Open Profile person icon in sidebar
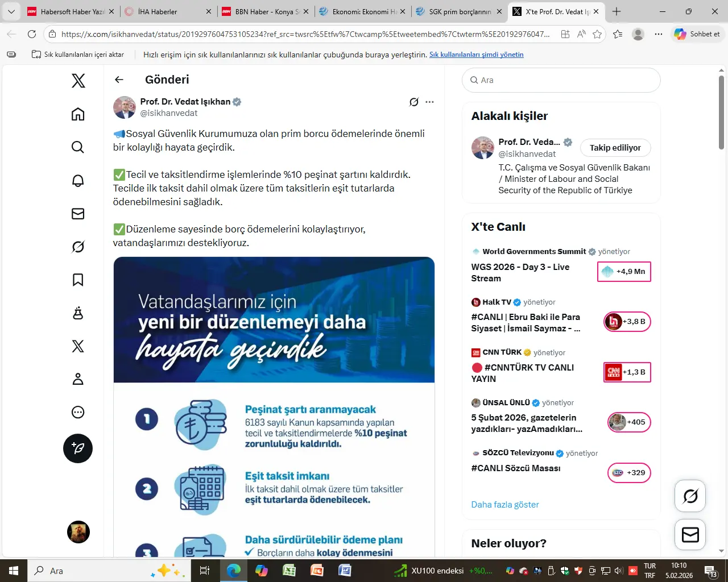 pyautogui.click(x=78, y=379)
